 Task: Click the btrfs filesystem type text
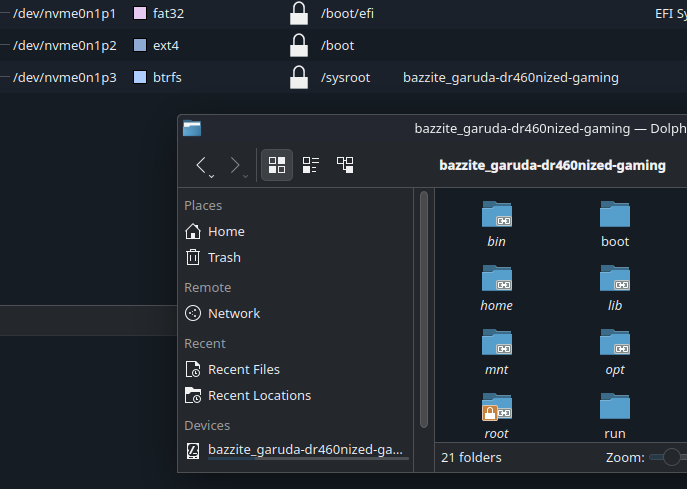coord(167,78)
